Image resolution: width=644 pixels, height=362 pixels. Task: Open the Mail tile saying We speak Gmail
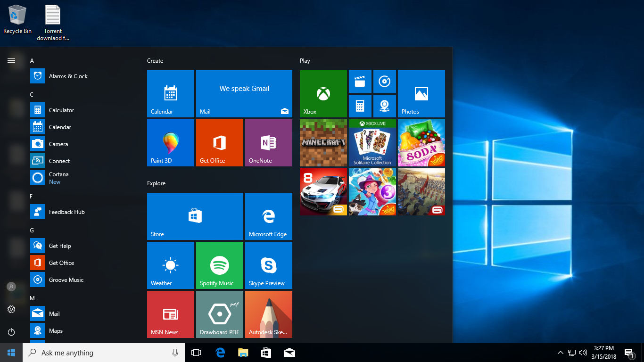point(244,94)
